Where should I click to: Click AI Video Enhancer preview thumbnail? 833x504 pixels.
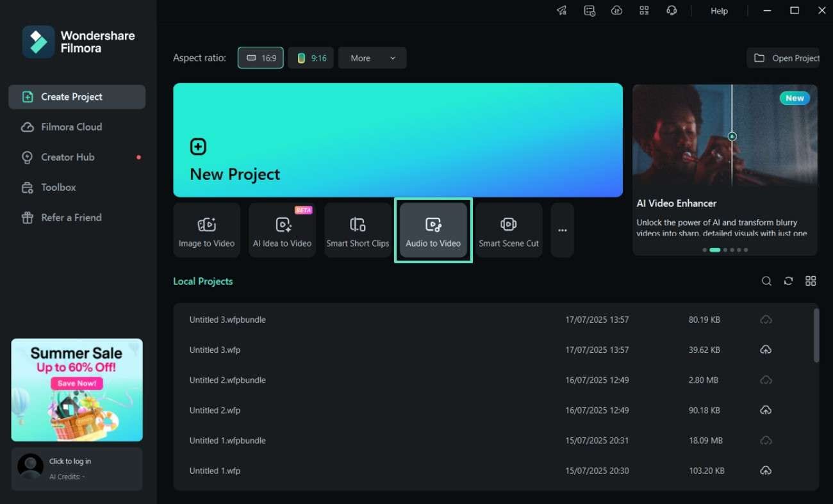pyautogui.click(x=725, y=136)
